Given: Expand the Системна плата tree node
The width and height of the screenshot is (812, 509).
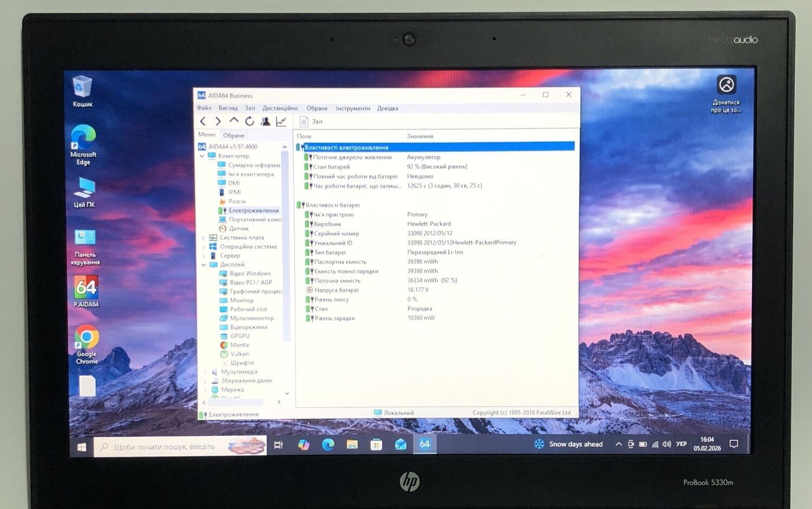Looking at the screenshot, I should click(x=204, y=237).
